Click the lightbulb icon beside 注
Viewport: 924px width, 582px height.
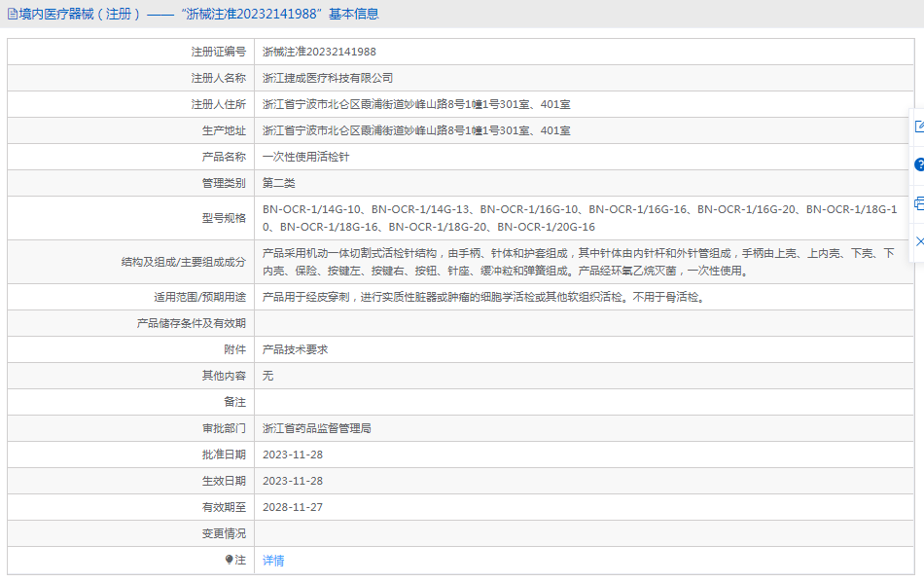[x=229, y=560]
